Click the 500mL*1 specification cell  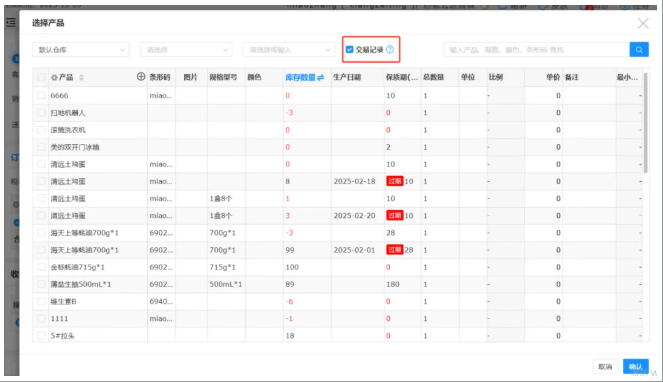click(x=226, y=284)
